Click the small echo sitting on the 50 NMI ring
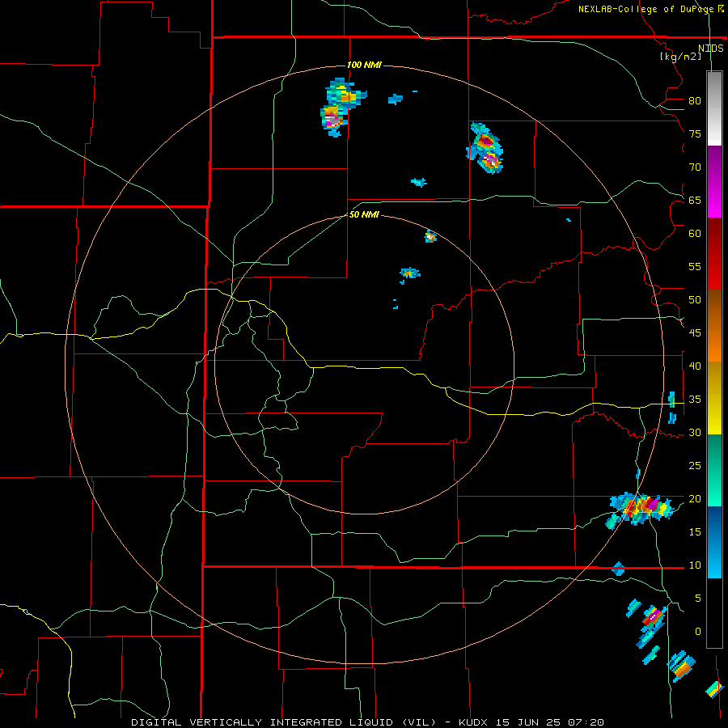Viewport: 728px width, 728px height. [430, 236]
